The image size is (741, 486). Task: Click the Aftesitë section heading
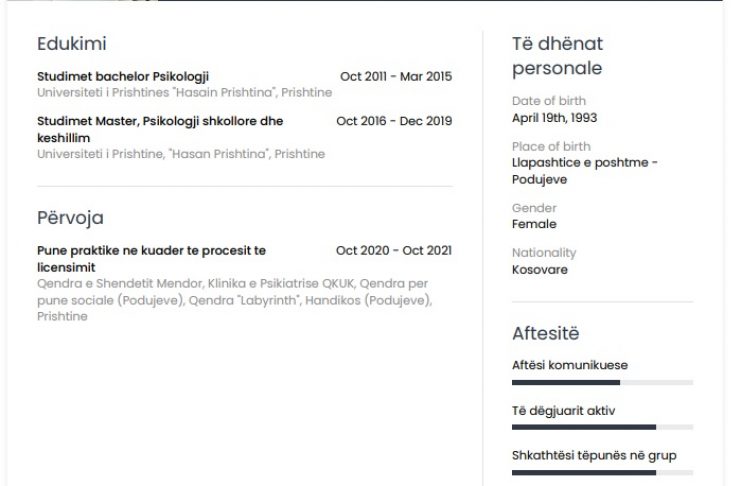pyautogui.click(x=545, y=334)
